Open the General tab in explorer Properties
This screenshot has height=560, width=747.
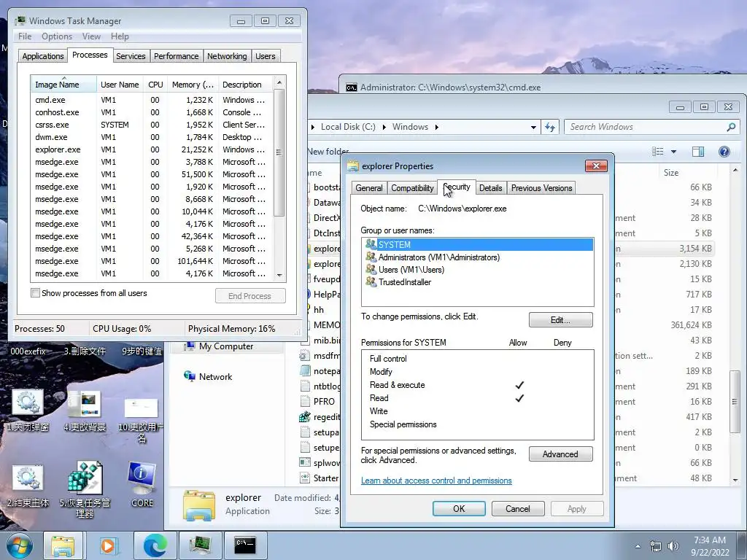coord(368,188)
